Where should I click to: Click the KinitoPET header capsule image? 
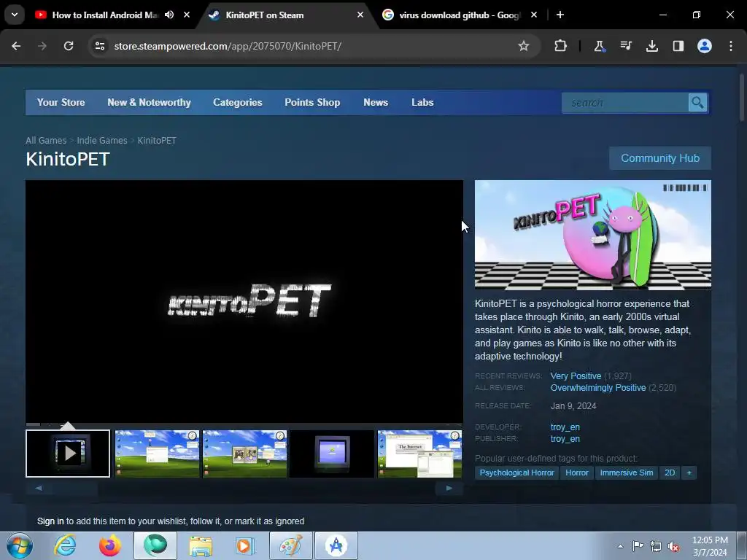(x=593, y=235)
